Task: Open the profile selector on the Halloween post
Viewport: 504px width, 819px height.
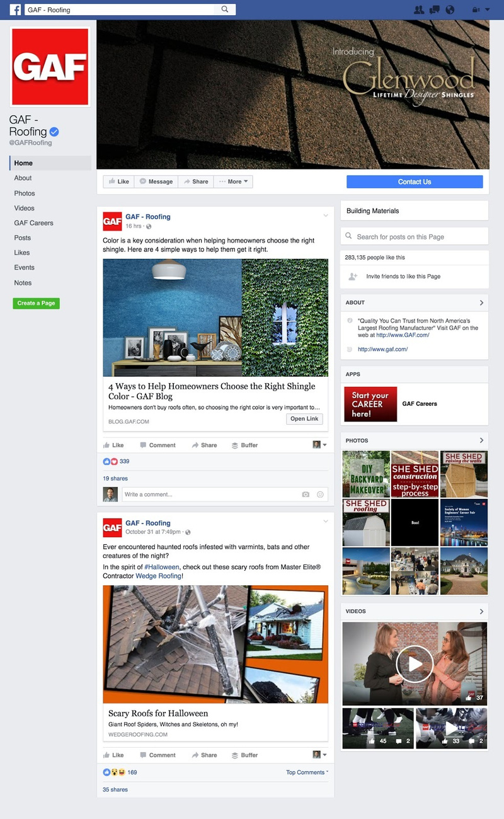Action: tap(320, 755)
